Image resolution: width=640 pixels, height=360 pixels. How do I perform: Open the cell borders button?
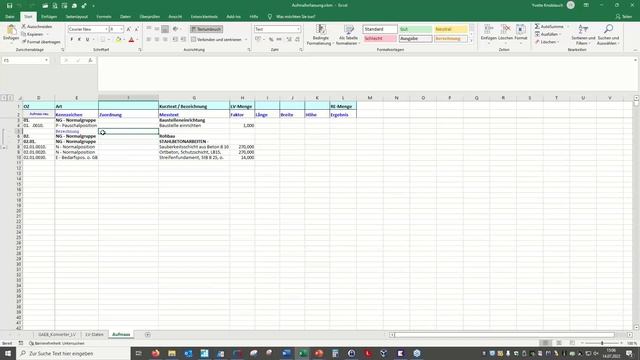tap(102, 40)
